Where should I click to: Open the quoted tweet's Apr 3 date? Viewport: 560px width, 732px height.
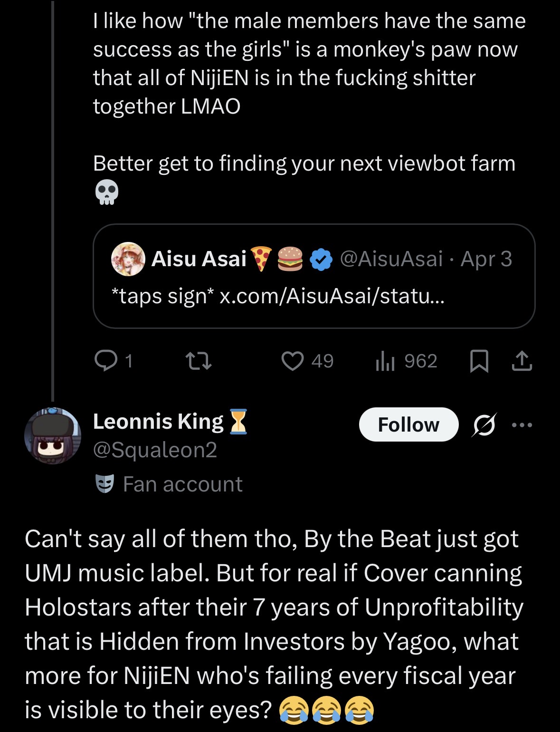pyautogui.click(x=486, y=259)
